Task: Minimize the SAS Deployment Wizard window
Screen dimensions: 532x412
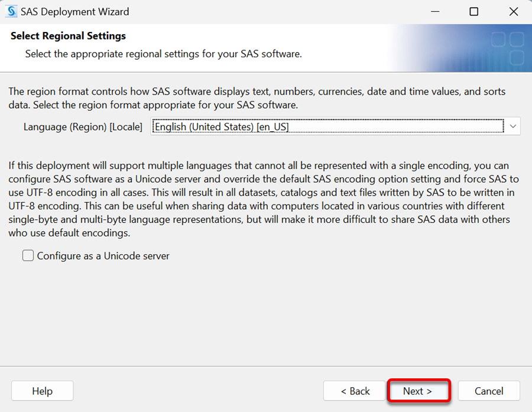Action: [435, 12]
